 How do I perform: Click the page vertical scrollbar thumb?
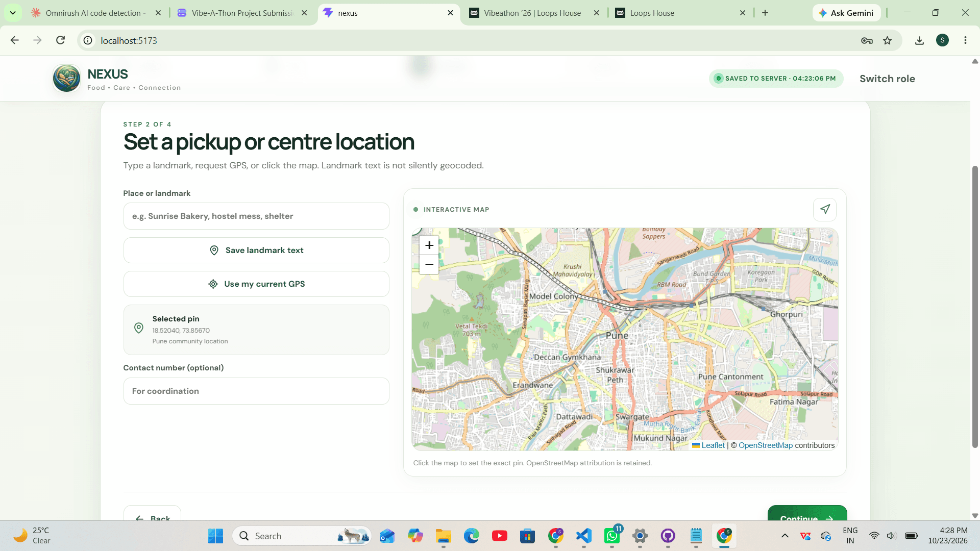click(975, 306)
